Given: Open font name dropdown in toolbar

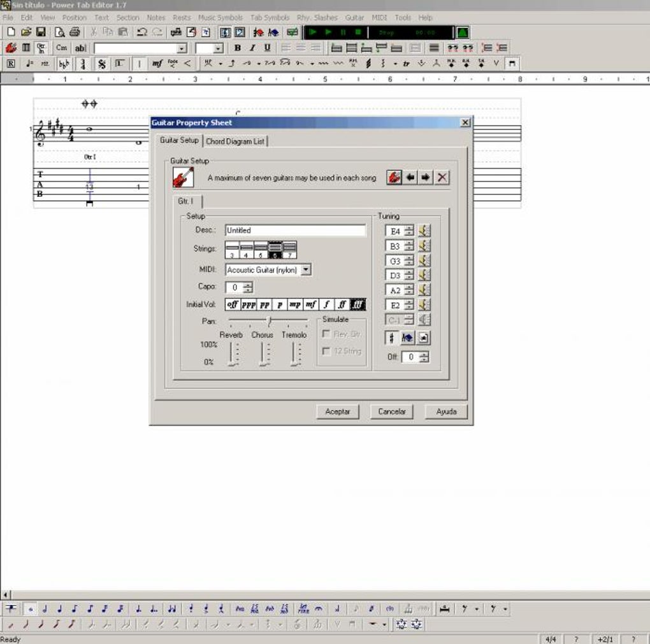Looking at the screenshot, I should 182,48.
